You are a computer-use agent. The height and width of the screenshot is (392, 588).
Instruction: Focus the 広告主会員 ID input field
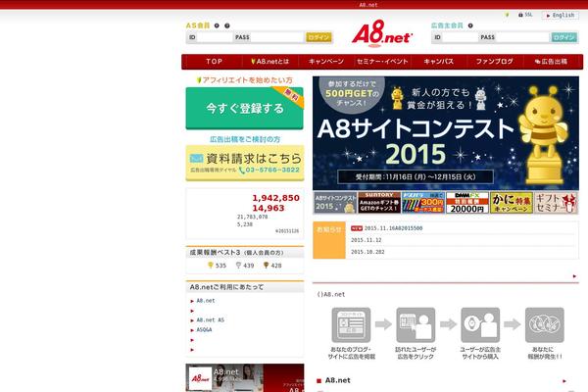(460, 37)
